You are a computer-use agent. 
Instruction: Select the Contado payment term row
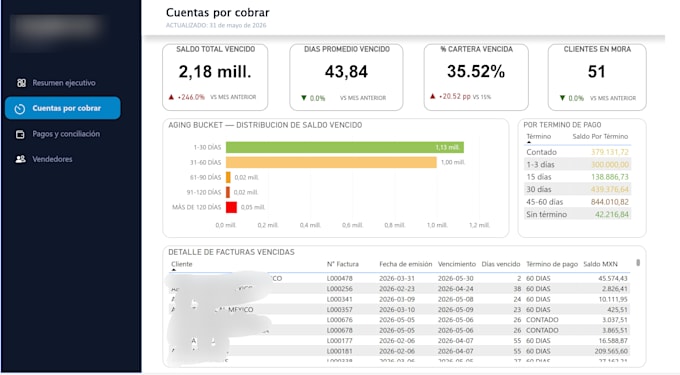(x=577, y=152)
